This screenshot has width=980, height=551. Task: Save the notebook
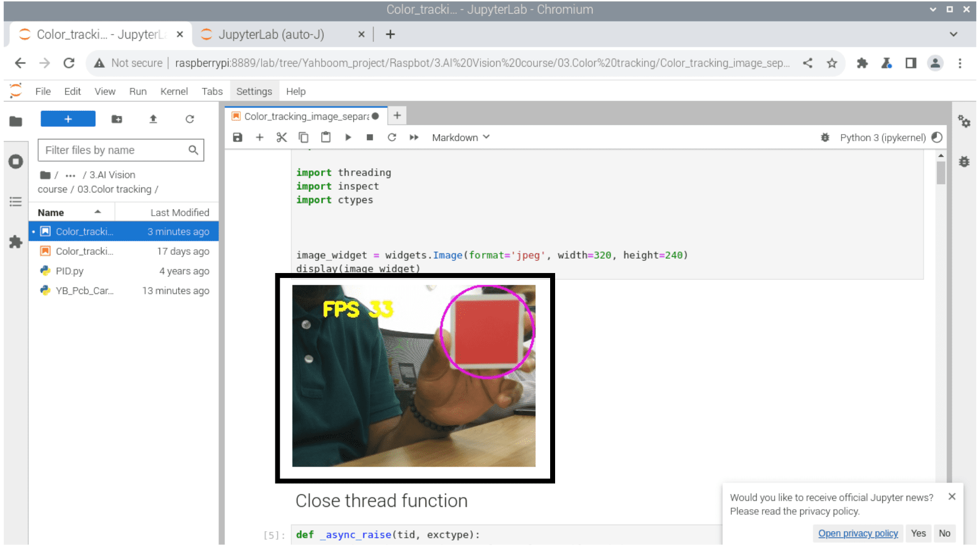coord(237,137)
